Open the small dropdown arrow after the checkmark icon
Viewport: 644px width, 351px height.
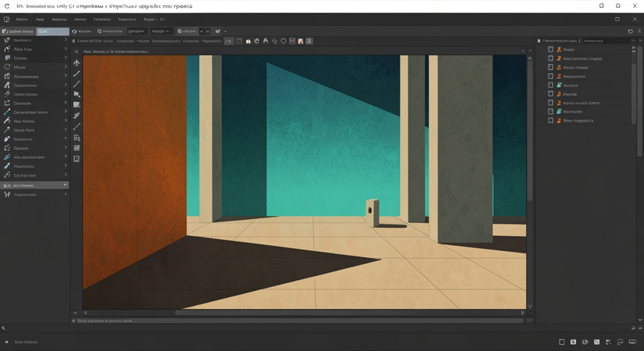point(226,31)
